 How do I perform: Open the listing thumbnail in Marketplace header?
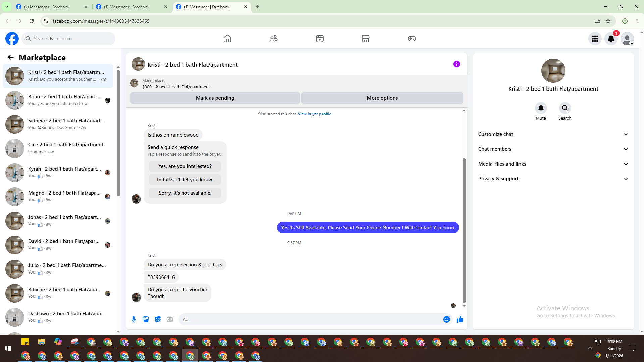tap(134, 83)
